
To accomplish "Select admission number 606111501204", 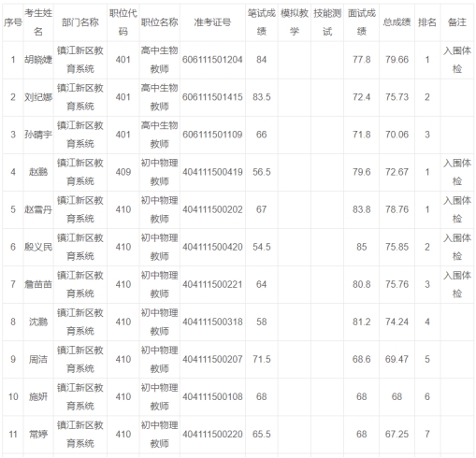I will click(212, 60).
